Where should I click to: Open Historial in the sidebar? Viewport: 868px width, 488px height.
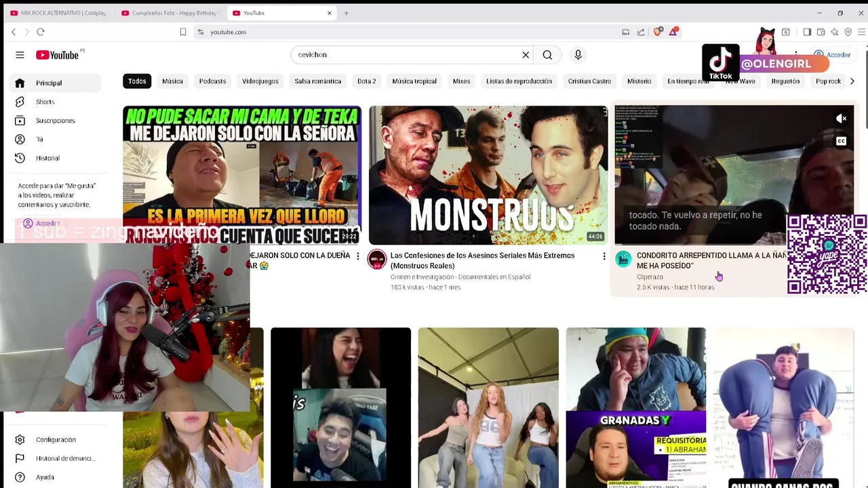point(55,158)
